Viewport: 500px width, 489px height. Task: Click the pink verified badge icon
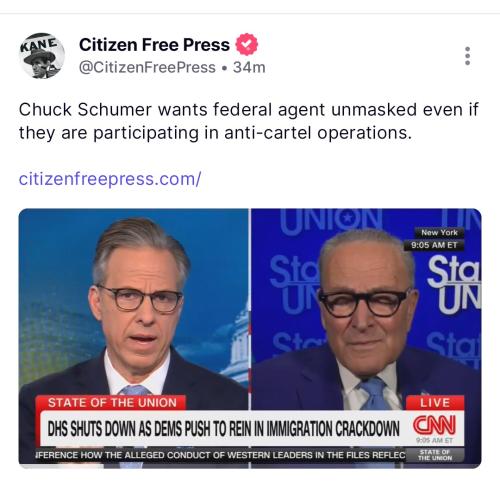pyautogui.click(x=247, y=44)
